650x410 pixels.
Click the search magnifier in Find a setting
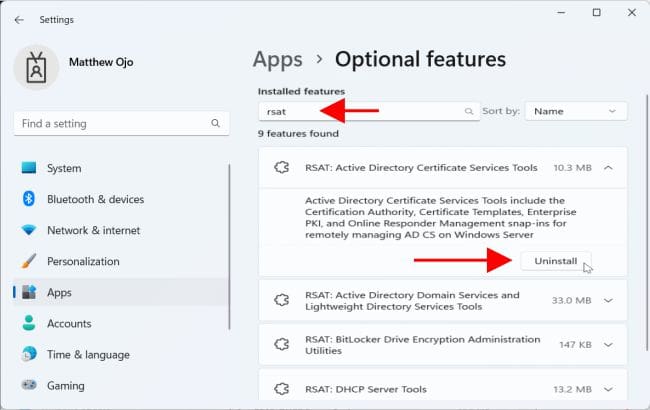[x=215, y=123]
